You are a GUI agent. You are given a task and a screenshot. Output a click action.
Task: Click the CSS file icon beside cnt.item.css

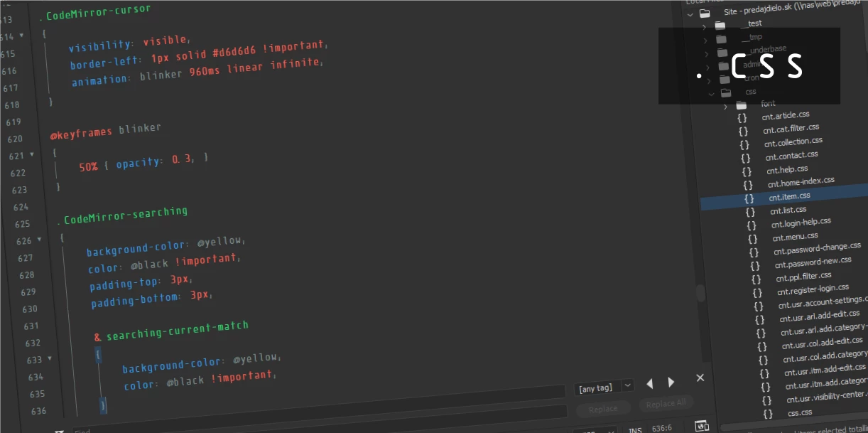click(x=749, y=198)
